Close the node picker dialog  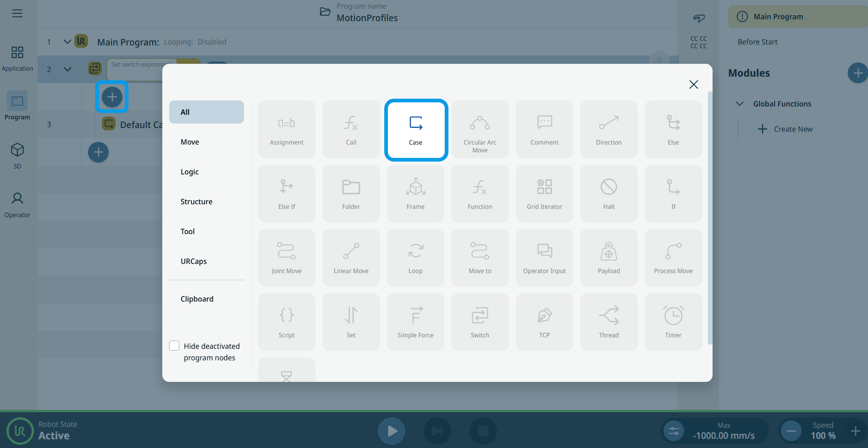click(x=693, y=84)
